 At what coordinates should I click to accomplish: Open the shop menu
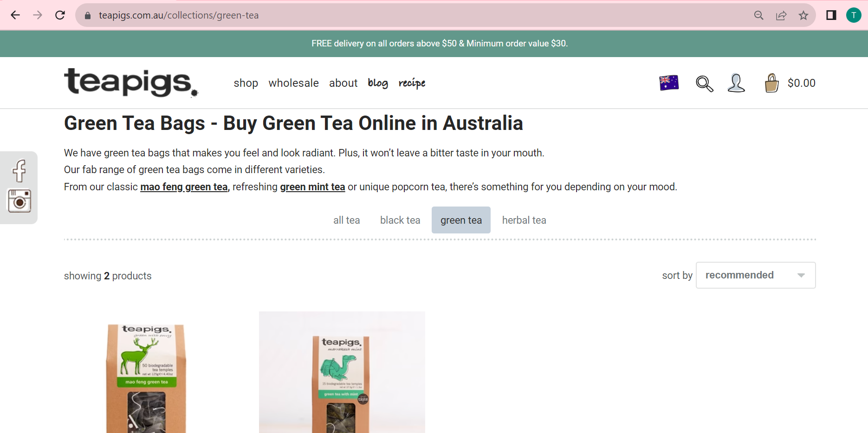(x=246, y=83)
